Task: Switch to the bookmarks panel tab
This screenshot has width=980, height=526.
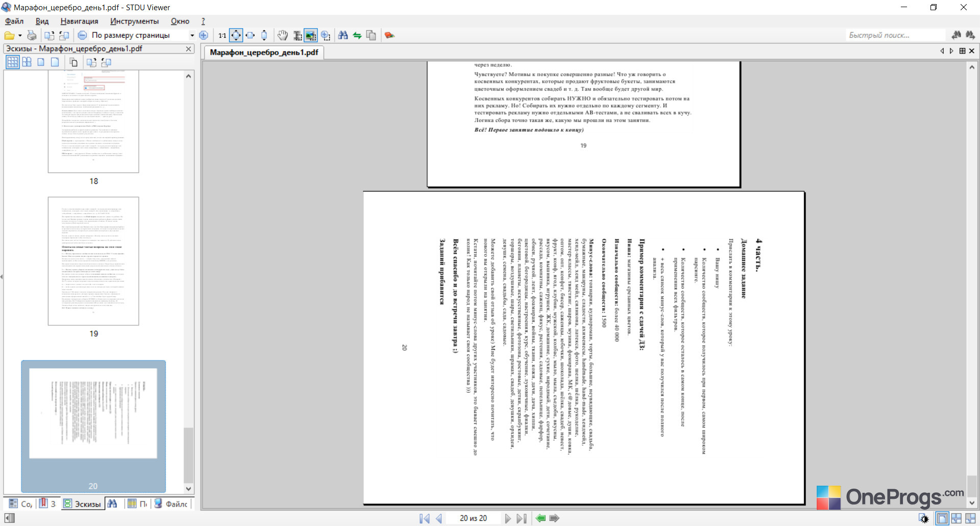Action: point(47,504)
